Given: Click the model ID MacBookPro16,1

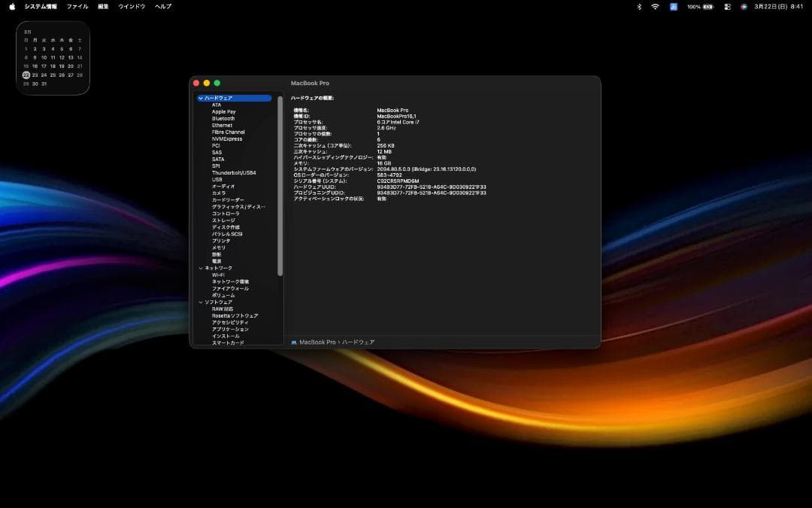Looking at the screenshot, I should click(x=396, y=116).
